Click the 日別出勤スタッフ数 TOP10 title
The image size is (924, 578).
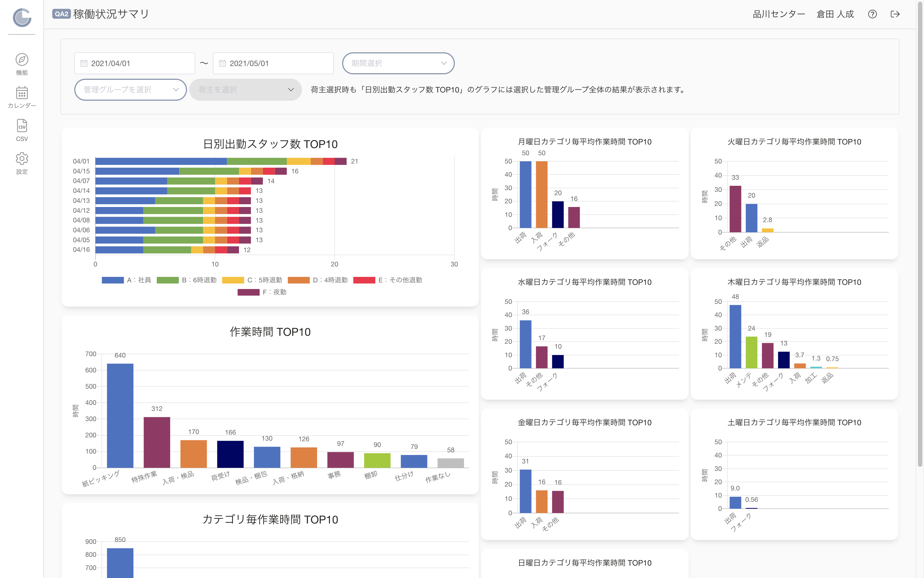pyautogui.click(x=270, y=144)
